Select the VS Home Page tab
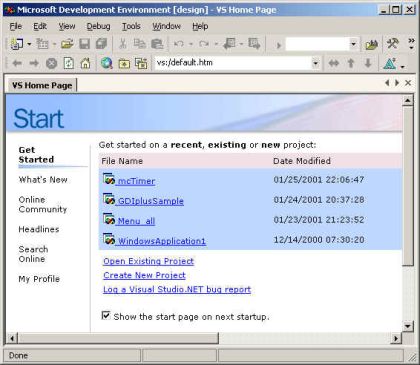Image resolution: width=420 pixels, height=365 pixels. (42, 85)
